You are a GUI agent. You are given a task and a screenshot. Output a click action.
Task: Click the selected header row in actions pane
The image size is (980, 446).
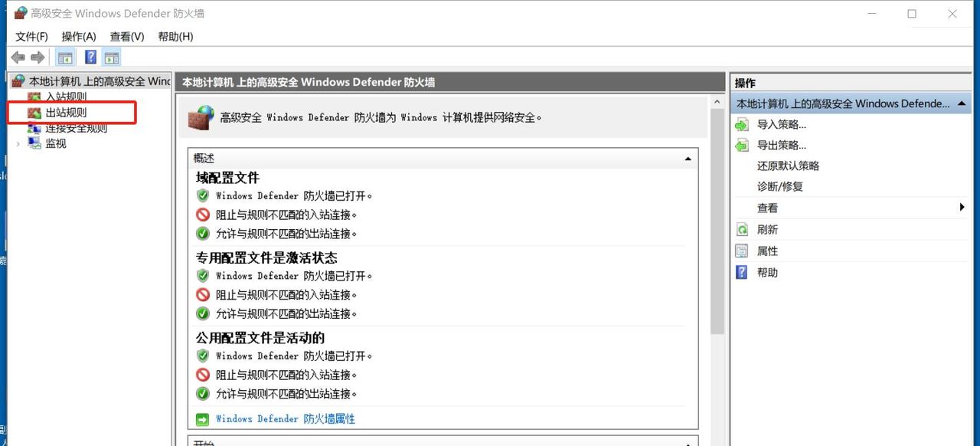click(851, 103)
